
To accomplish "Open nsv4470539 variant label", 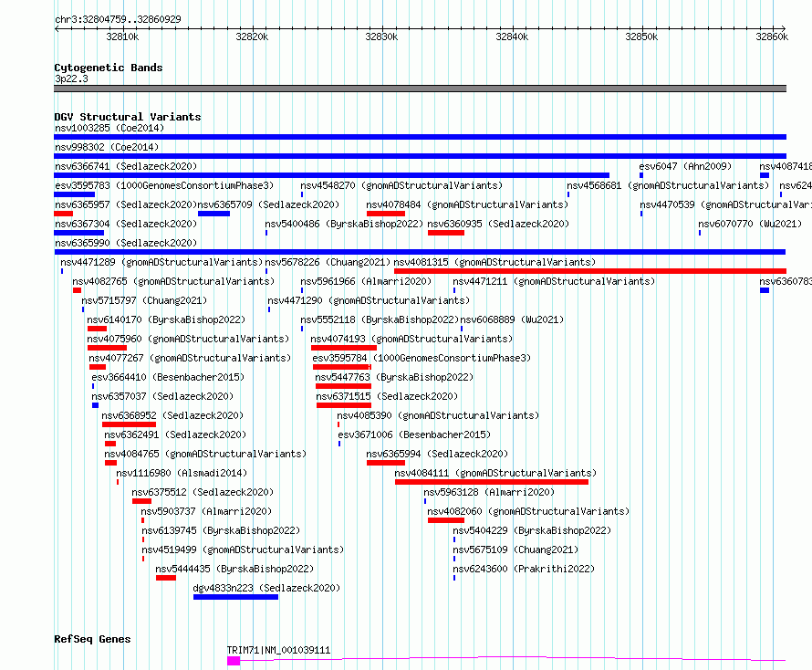I will point(725,204).
